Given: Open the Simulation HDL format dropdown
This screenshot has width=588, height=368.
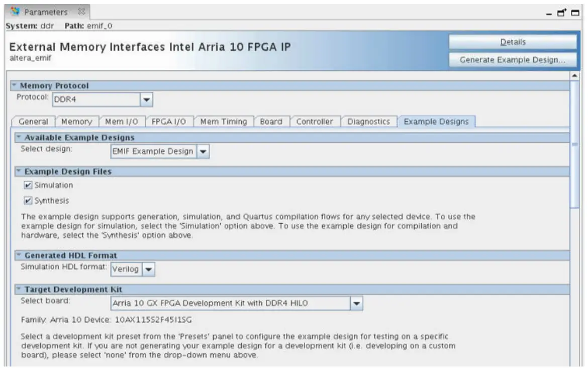Looking at the screenshot, I should tap(148, 269).
